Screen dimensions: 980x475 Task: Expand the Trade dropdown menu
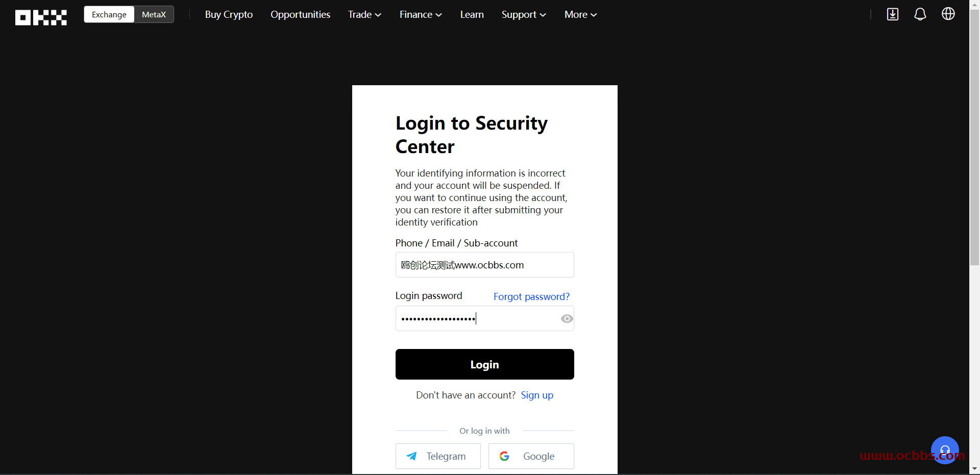364,14
